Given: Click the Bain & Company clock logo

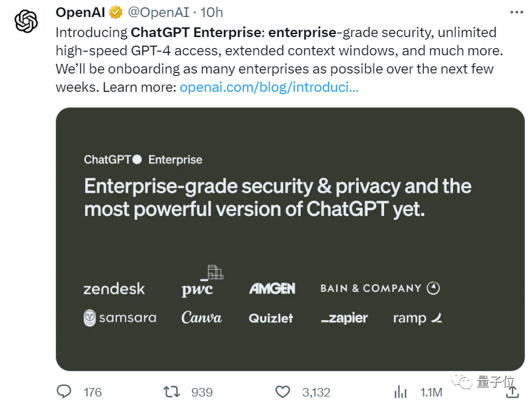Looking at the screenshot, I should tap(432, 288).
